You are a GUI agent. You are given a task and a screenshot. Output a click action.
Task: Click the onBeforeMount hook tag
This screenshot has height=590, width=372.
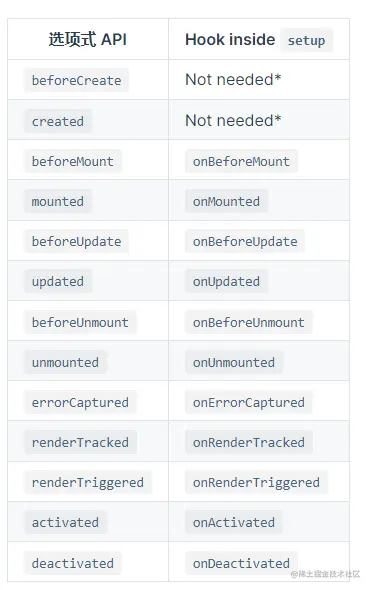click(x=241, y=161)
